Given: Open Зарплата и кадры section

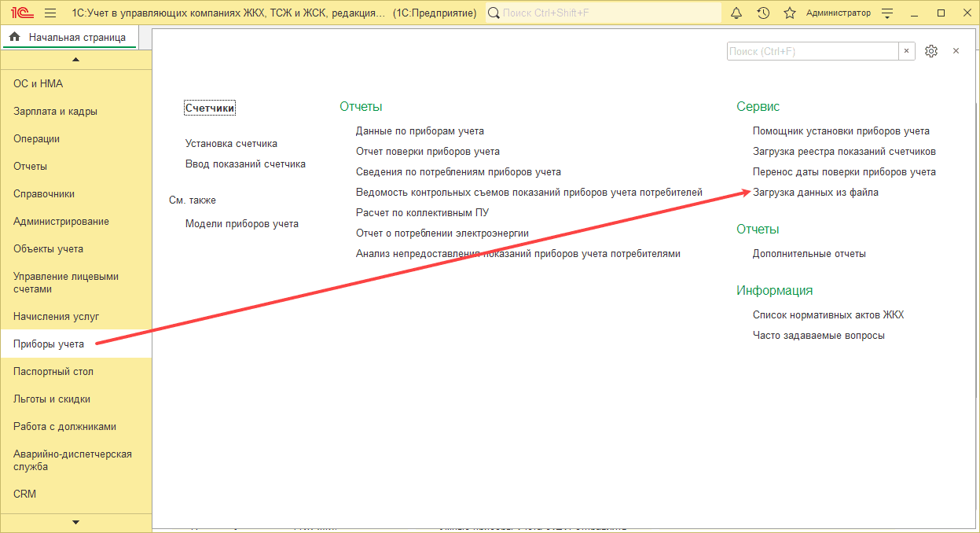Looking at the screenshot, I should [x=55, y=112].
